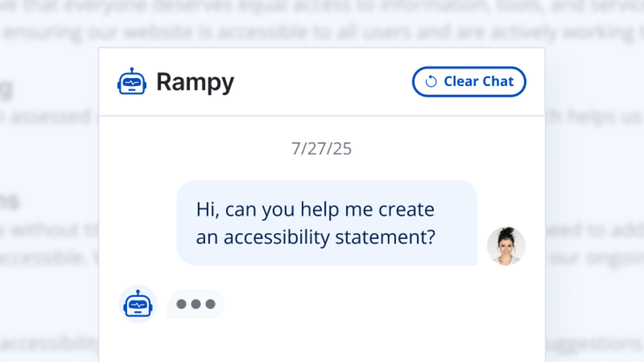This screenshot has width=644, height=362.
Task: Click the three-dot typing indicator bubble
Action: [196, 304]
